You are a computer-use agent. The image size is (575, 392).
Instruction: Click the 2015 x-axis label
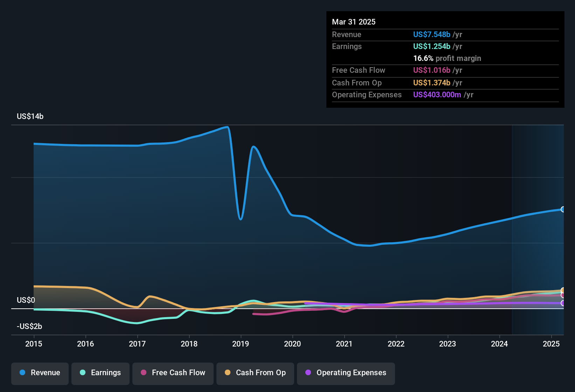point(34,344)
